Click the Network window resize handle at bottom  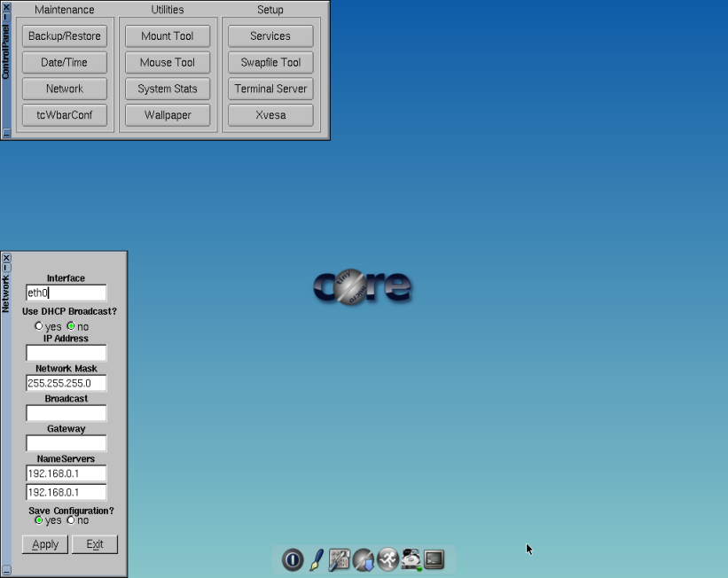[x=6, y=570]
